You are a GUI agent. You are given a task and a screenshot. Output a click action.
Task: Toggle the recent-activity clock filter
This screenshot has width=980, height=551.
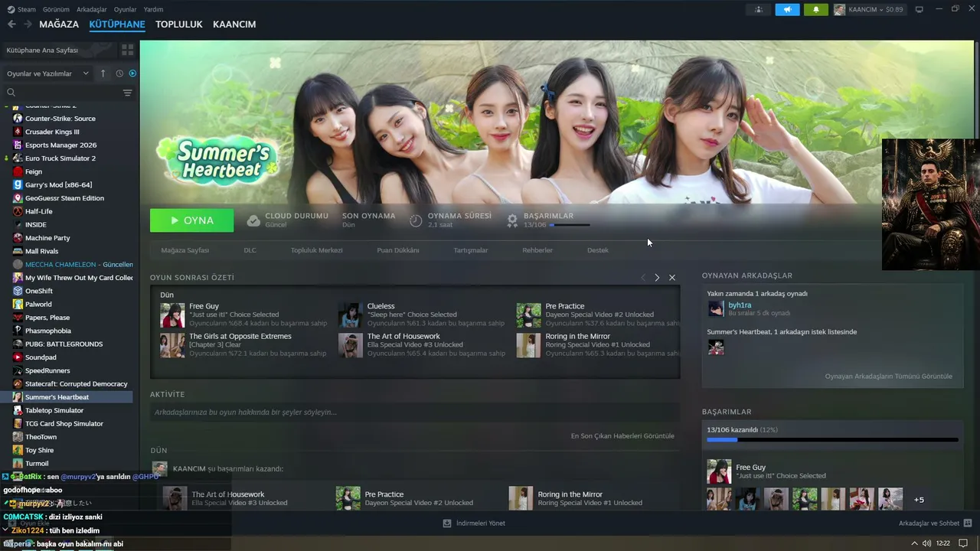(x=119, y=73)
